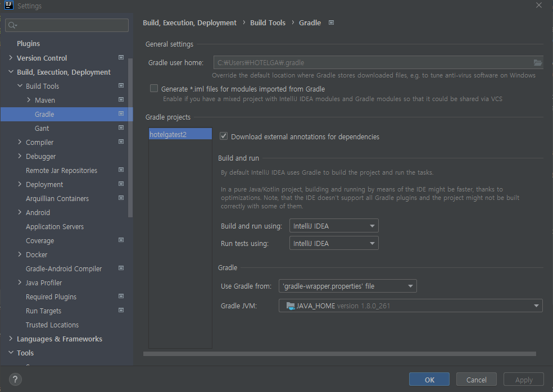Click the project-level icon beside Version Control
553x392 pixels.
(x=121, y=57)
